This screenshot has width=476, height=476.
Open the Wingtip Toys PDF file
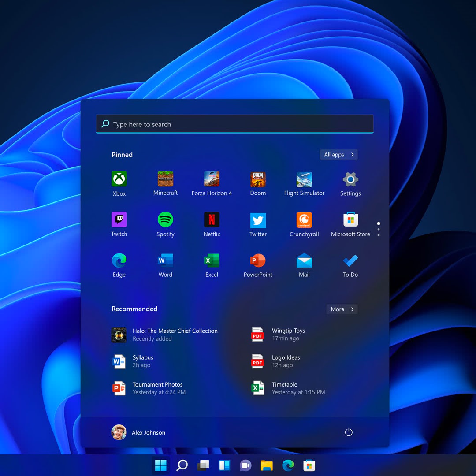(x=279, y=335)
